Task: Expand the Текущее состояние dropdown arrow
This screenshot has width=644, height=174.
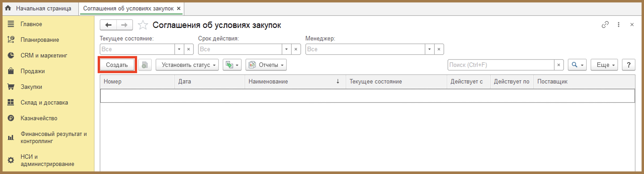Action: click(179, 49)
